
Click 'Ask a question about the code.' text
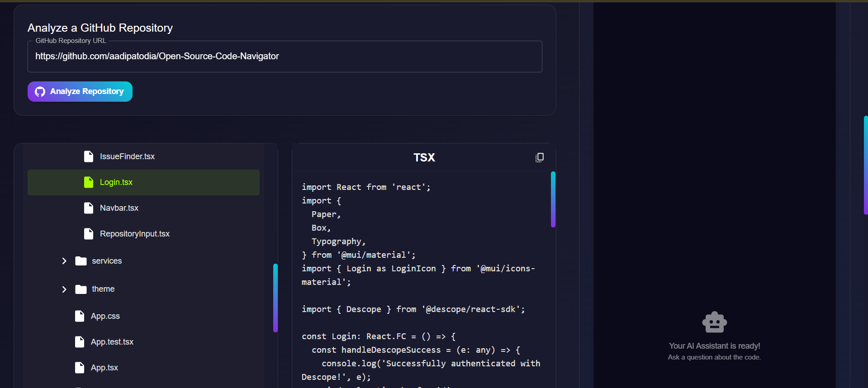(715, 357)
